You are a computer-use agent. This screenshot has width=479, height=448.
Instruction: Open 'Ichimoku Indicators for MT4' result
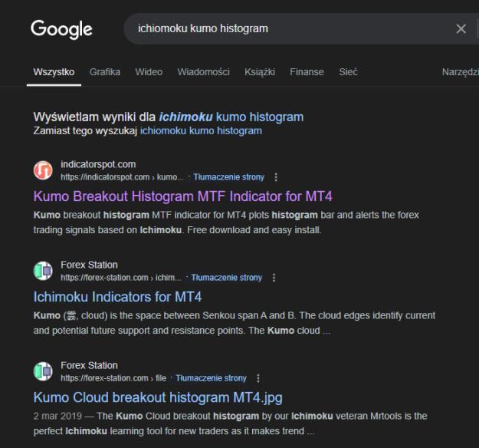click(x=117, y=297)
